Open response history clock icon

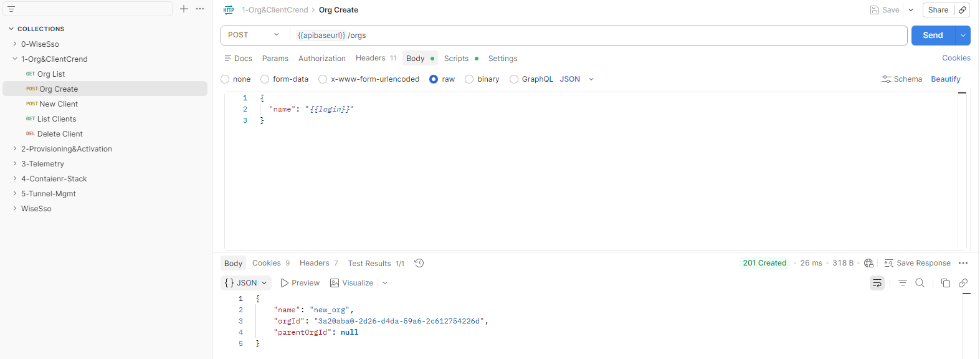[x=419, y=263]
